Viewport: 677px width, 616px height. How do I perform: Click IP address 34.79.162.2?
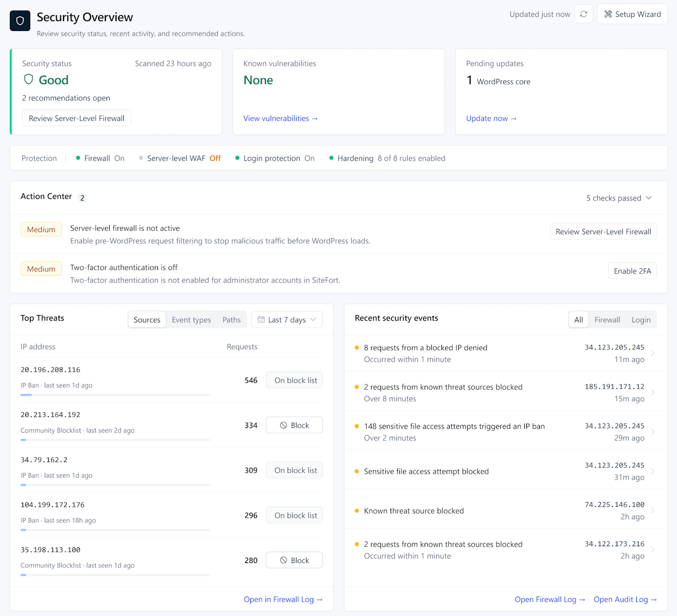coord(44,460)
